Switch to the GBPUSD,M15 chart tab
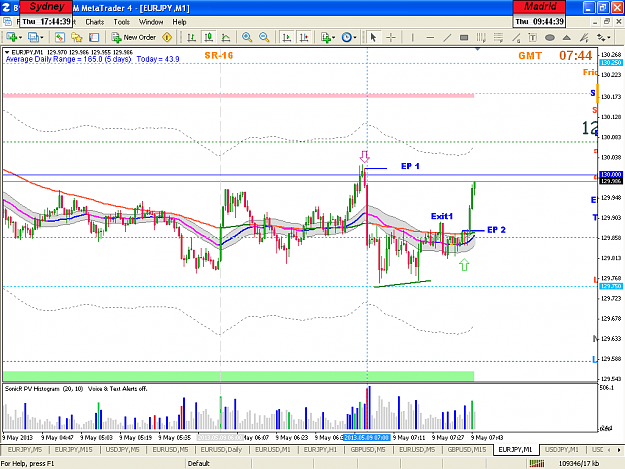Screen dimensions: 625x469 click(x=467, y=449)
